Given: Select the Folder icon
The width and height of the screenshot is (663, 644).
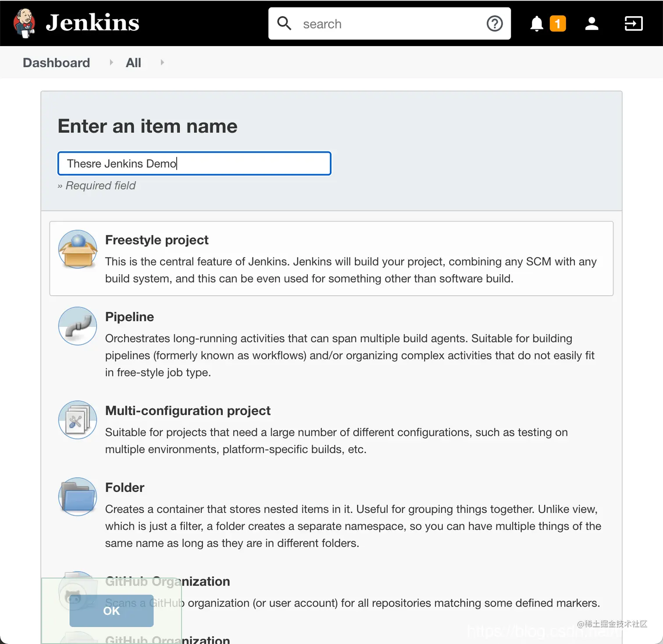Looking at the screenshot, I should coord(78,497).
